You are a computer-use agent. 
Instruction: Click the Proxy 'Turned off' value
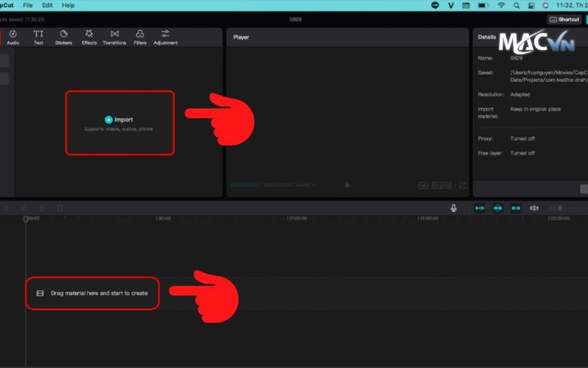[523, 138]
